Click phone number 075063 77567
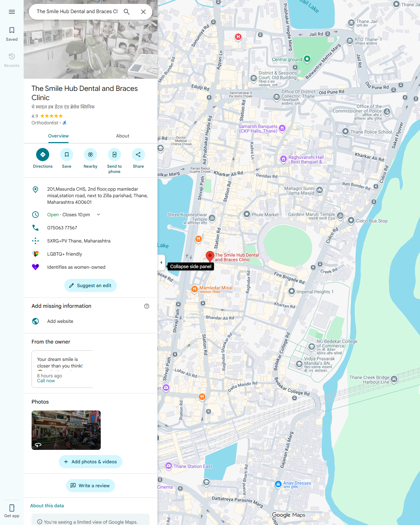The image size is (420, 525). [91, 228]
